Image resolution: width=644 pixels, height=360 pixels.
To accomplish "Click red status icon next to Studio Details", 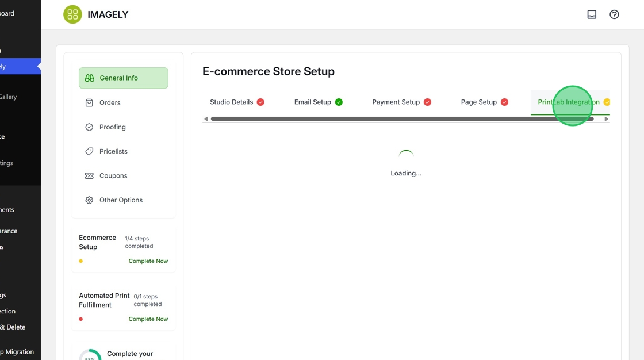I will coord(260,102).
